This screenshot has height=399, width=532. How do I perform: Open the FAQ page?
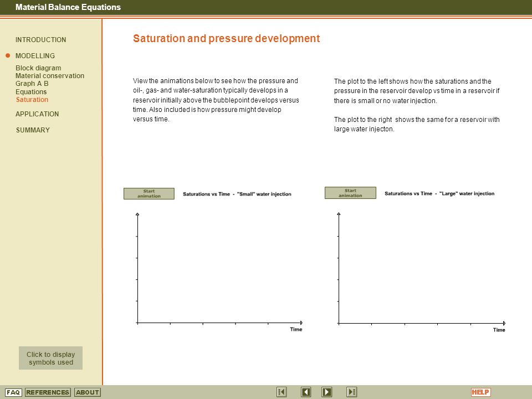(13, 392)
